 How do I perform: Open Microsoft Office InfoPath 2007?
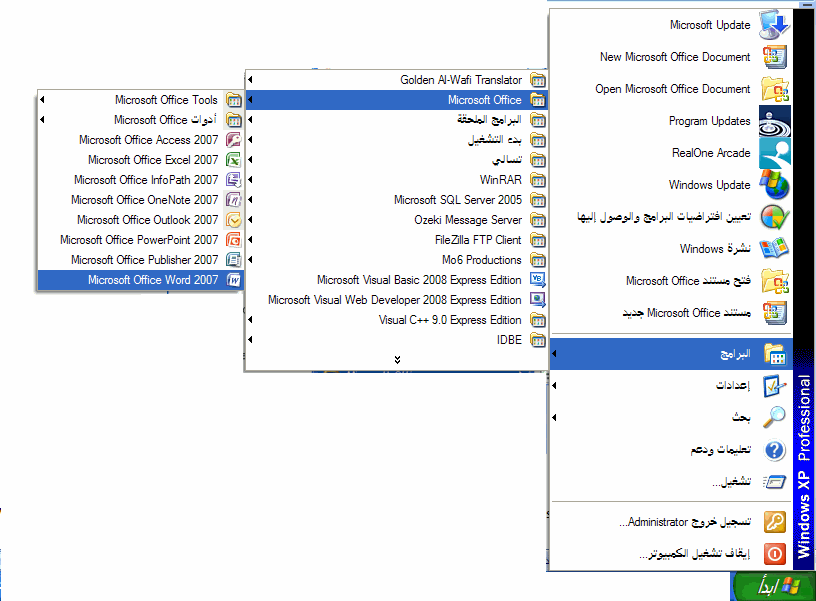point(145,180)
